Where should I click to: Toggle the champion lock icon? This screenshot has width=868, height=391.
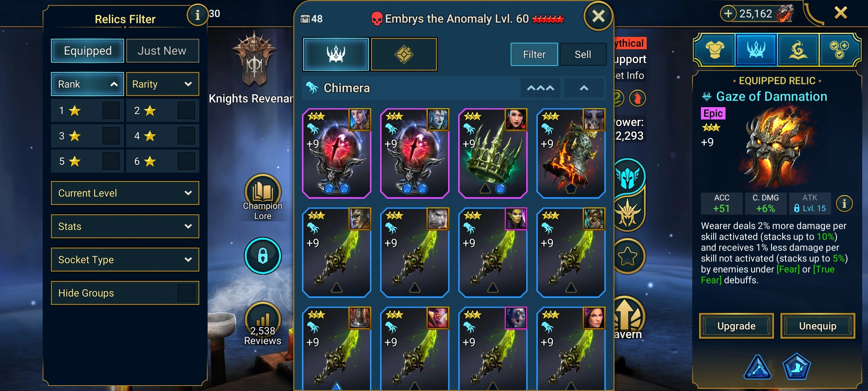coord(263,256)
